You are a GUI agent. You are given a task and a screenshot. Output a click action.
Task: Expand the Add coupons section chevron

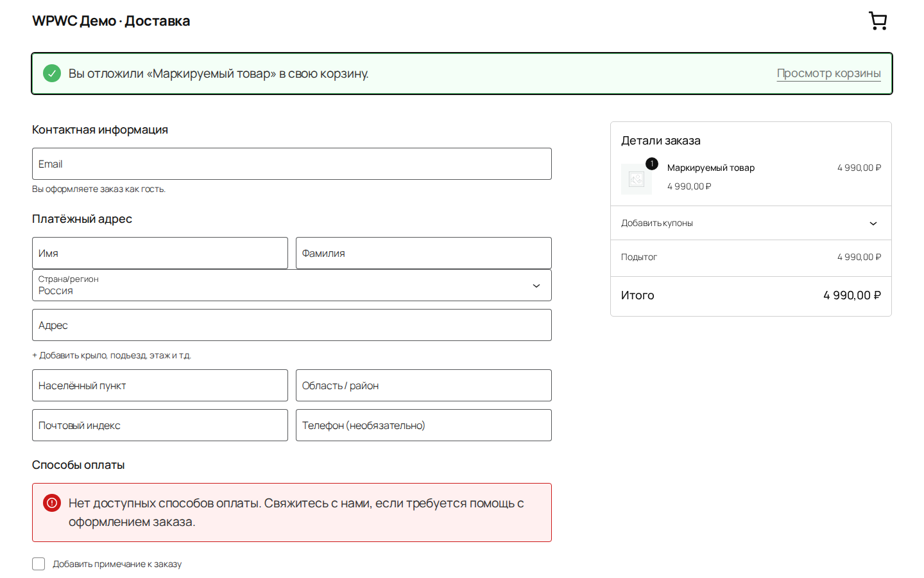coord(873,223)
